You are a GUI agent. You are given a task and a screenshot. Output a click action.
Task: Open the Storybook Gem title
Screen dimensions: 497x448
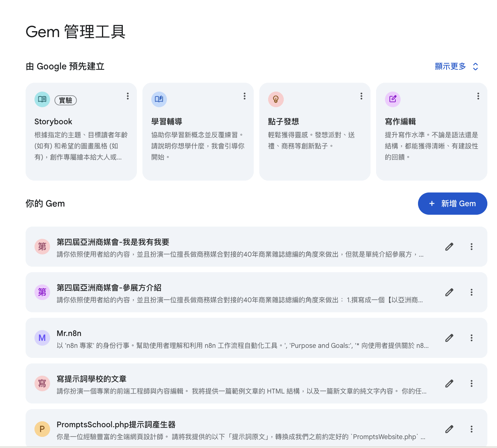(x=53, y=122)
